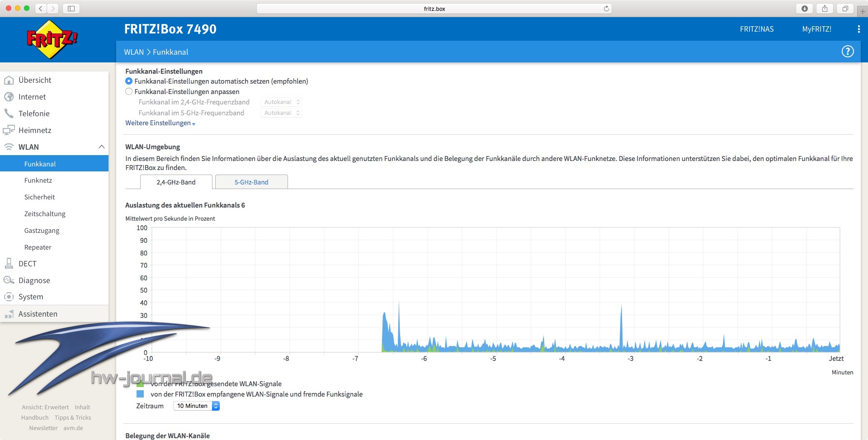Go forward with Safari forward arrow
Screen dimensions: 868x440
[x=53, y=9]
